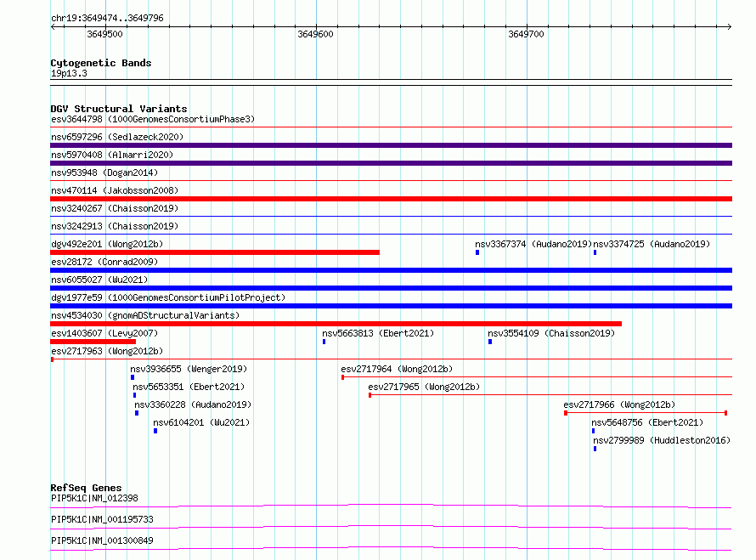Select nsv6055027 (Wu2021) variant label
756x560 pixels.
coord(99,280)
